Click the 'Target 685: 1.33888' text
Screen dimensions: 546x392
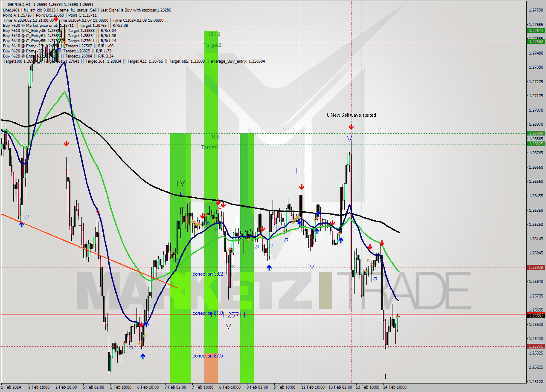187,61
